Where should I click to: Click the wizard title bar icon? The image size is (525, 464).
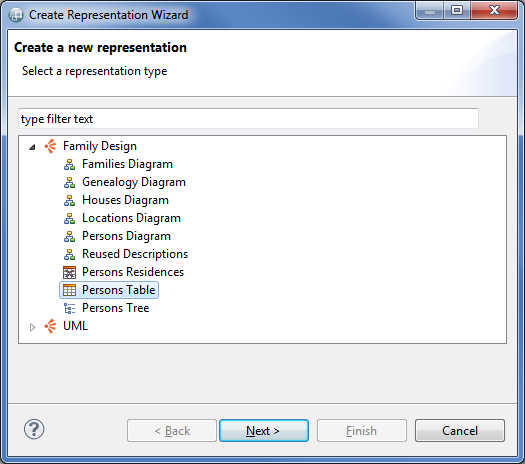[x=16, y=15]
